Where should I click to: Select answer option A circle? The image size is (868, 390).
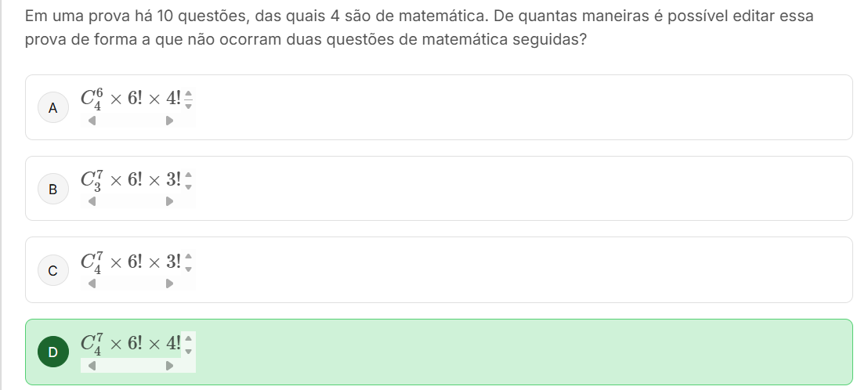click(53, 108)
